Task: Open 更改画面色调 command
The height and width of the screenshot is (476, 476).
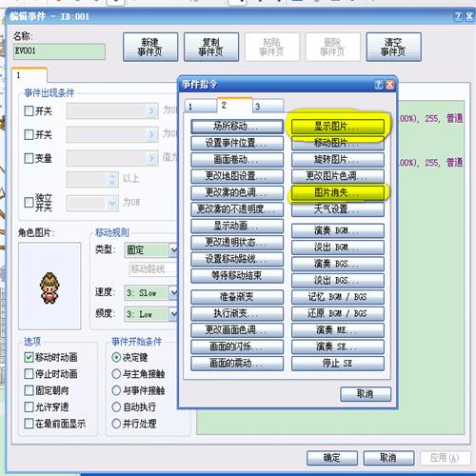Action: (237, 330)
